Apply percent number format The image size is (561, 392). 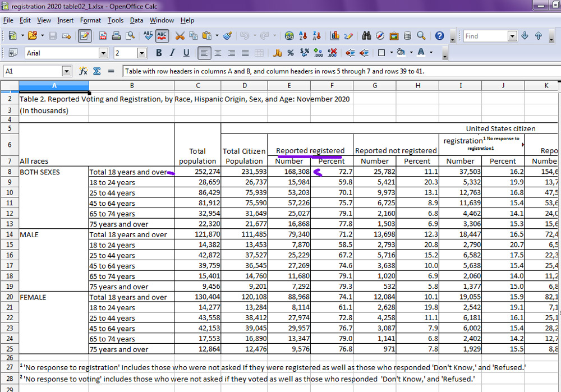(291, 53)
